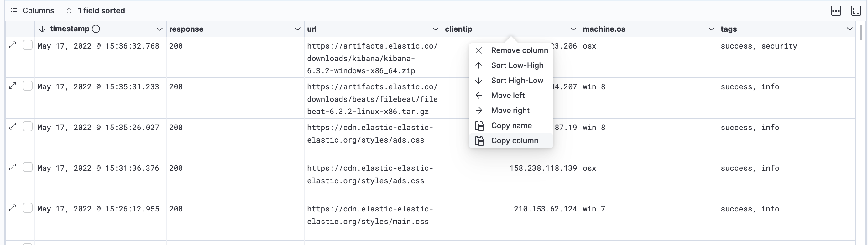Image resolution: width=868 pixels, height=245 pixels.
Task: Click the 210.153.62.124 clientip cell
Action: [511, 220]
